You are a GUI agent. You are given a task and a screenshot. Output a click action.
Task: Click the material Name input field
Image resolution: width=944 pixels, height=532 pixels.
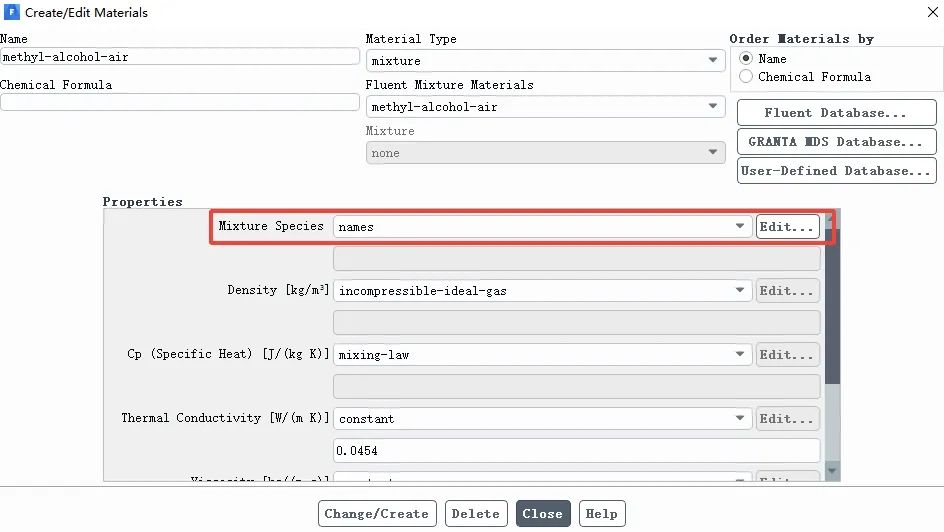179,57
